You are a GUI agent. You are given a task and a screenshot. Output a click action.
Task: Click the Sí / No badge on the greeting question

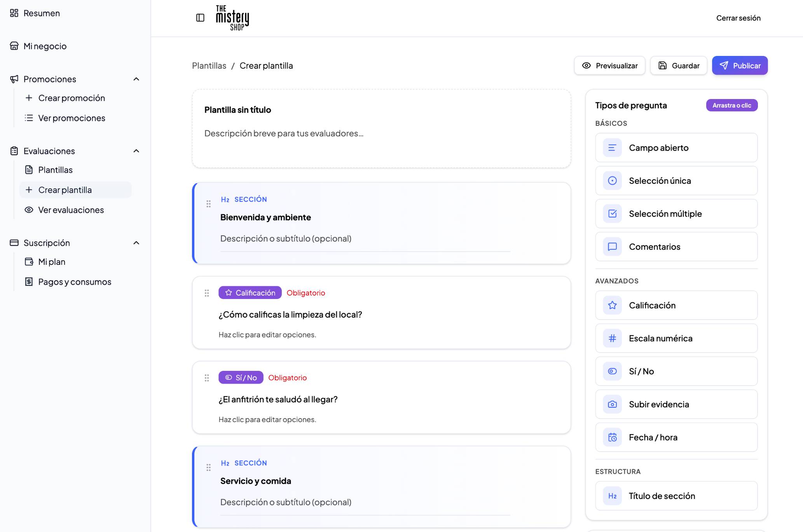tap(241, 377)
